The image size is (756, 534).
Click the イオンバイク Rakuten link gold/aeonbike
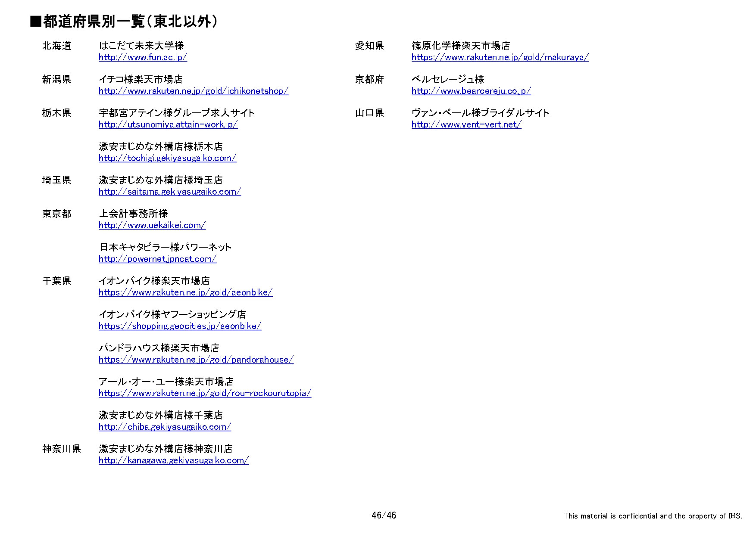click(186, 293)
